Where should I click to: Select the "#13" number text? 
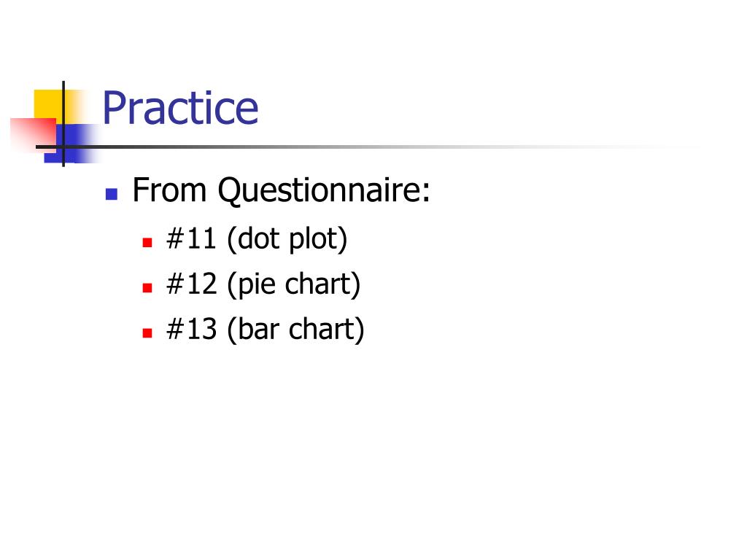click(192, 329)
